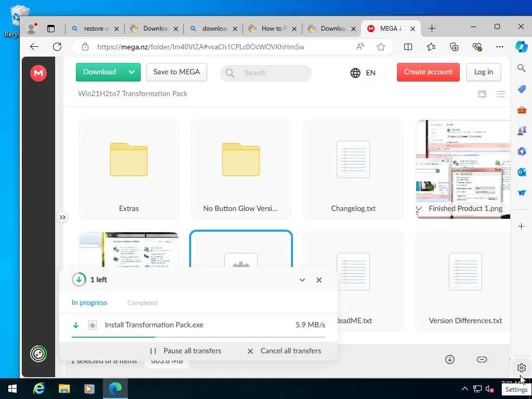The width and height of the screenshot is (532, 399).
Task: Open the EN language selector
Action: tap(363, 73)
